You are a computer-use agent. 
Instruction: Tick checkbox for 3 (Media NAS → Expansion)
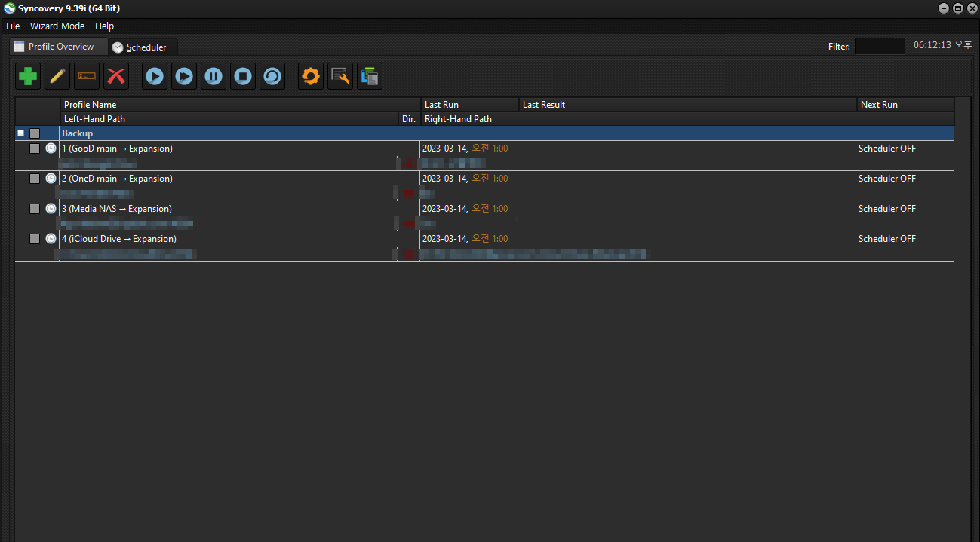35,209
